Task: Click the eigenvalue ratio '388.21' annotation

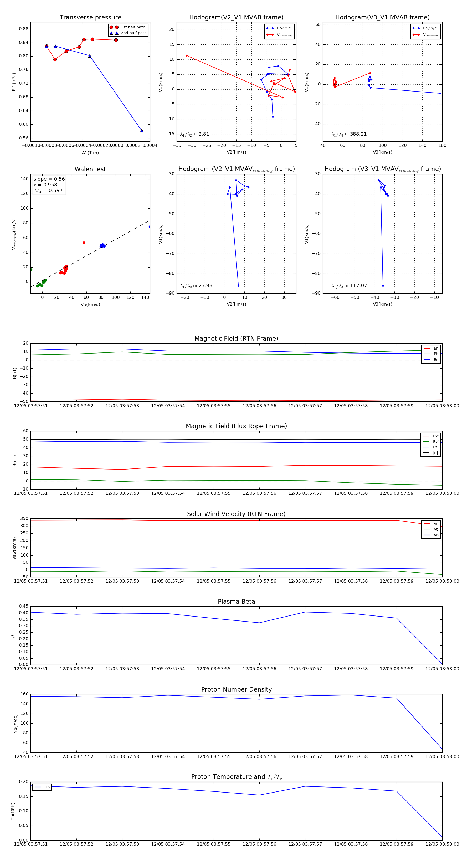Action: tap(349, 134)
